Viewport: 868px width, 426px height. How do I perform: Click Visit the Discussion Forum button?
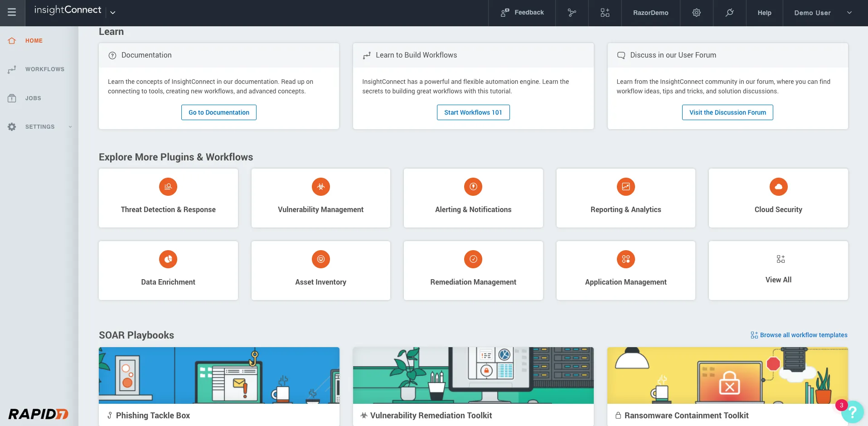click(x=727, y=112)
